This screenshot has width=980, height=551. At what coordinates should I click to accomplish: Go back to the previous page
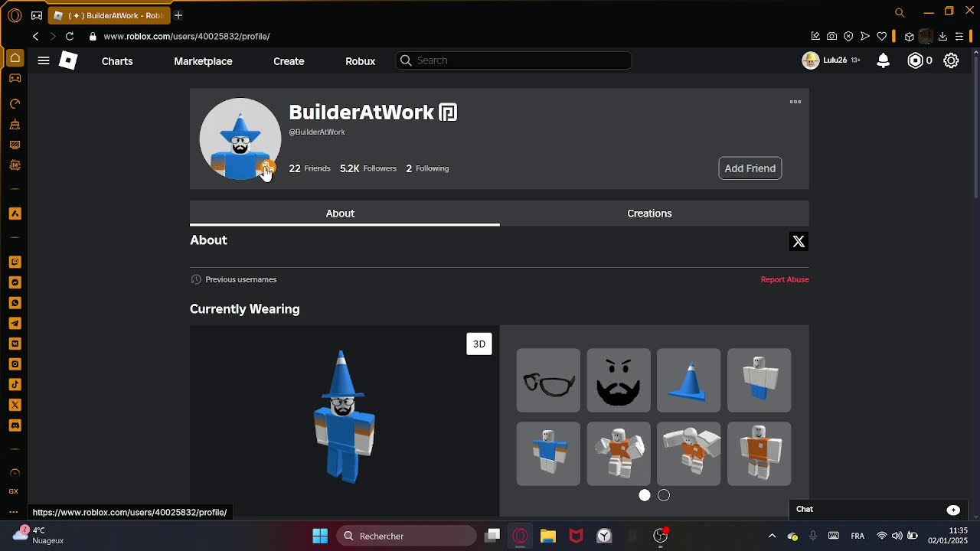[x=35, y=36]
